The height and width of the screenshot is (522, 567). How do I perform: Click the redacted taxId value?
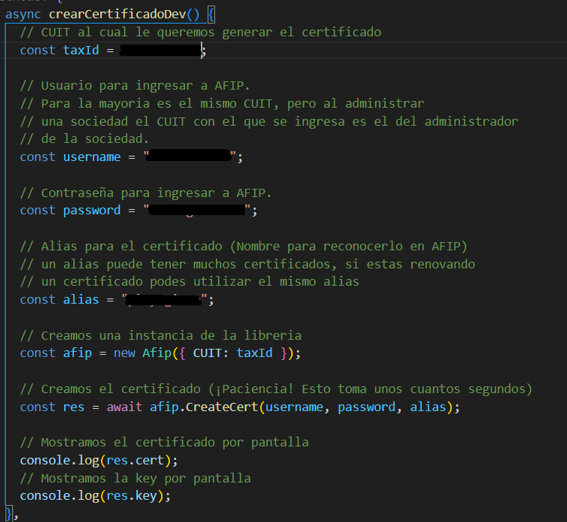click(160, 50)
